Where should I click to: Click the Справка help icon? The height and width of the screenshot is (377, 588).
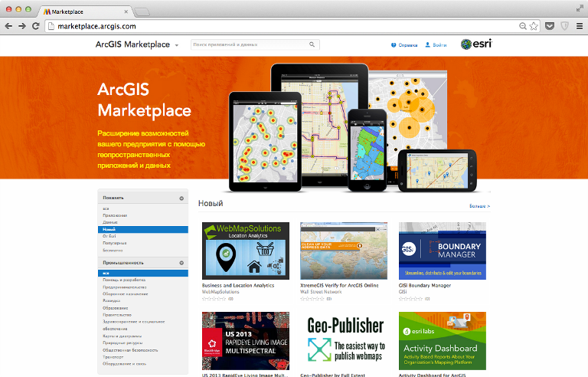point(394,45)
